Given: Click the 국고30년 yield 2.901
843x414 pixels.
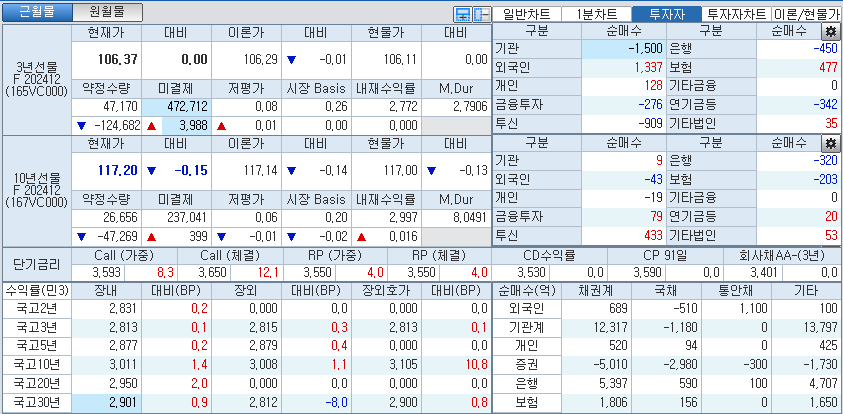Looking at the screenshot, I should point(123,403).
